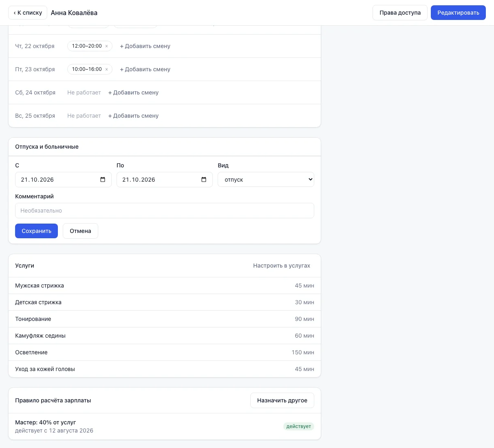Open calendar picker for the end date
This screenshot has width=494, height=448.
pos(204,180)
